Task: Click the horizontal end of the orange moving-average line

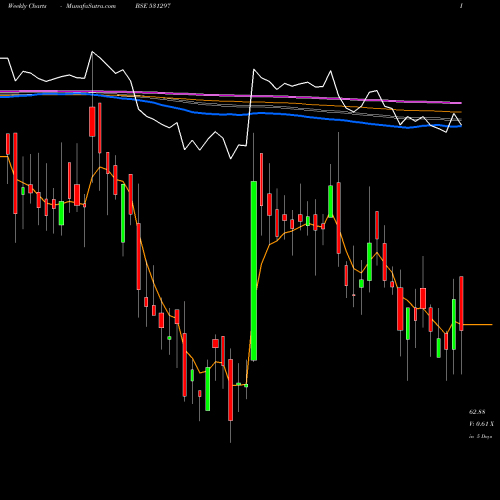Action: click(478, 324)
